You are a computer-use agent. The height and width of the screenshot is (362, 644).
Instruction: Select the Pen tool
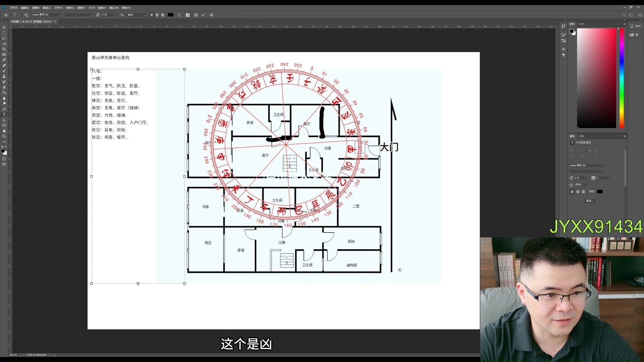pyautogui.click(x=4, y=109)
